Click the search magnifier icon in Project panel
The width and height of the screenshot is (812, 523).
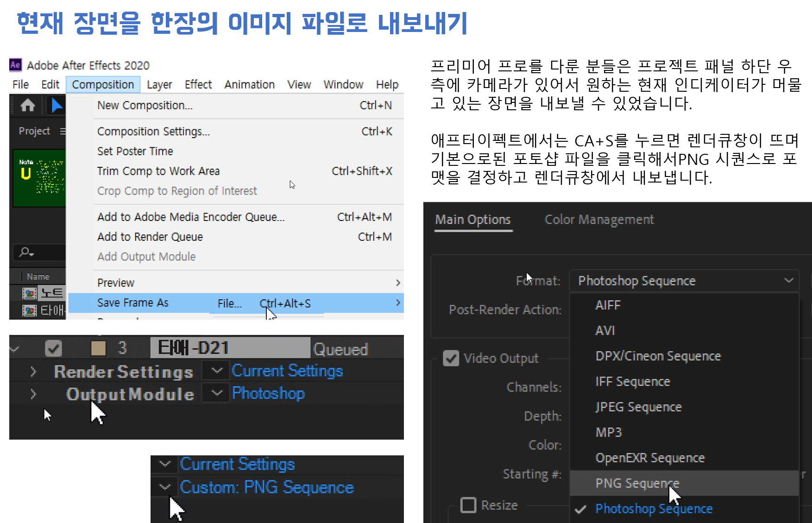[x=26, y=252]
